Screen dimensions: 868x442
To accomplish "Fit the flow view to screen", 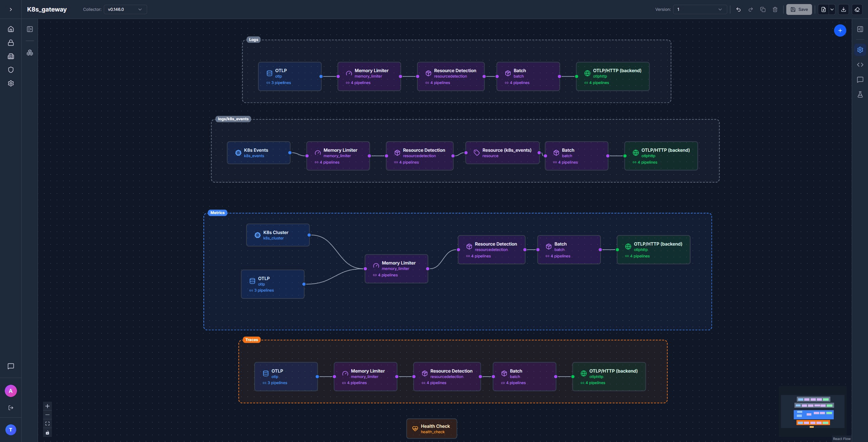I will pyautogui.click(x=47, y=424).
